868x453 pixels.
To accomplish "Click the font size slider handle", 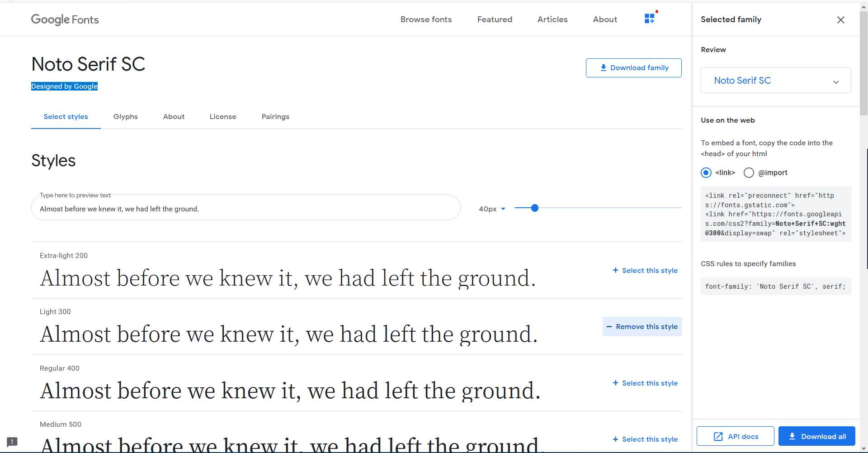I will click(535, 208).
